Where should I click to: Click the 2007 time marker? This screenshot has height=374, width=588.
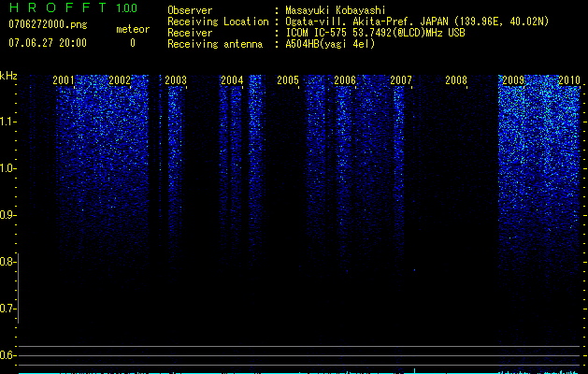tap(401, 80)
